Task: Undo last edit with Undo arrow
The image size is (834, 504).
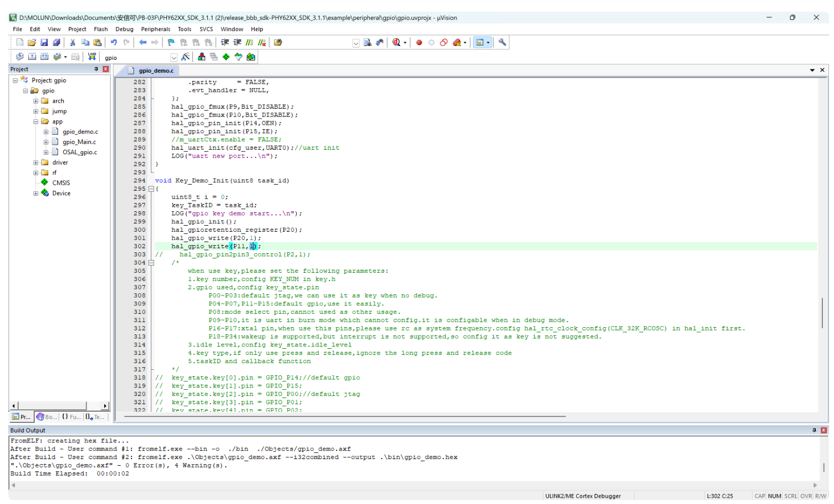Action: [x=114, y=42]
